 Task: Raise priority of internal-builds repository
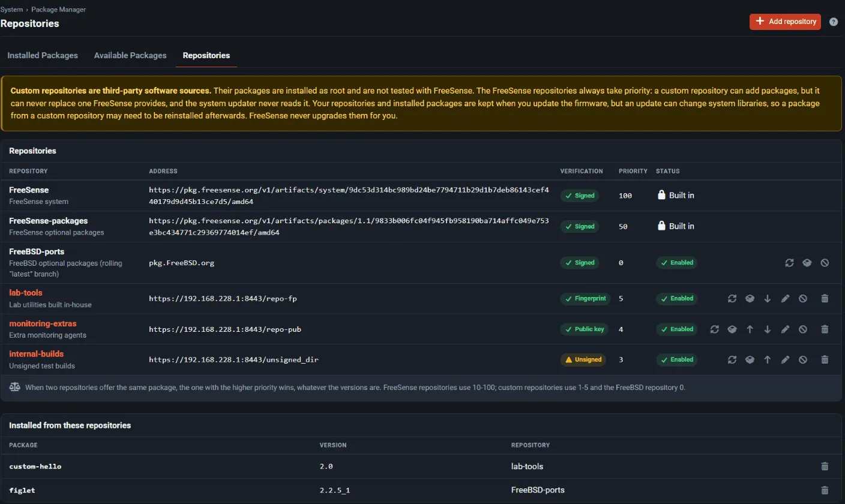(767, 359)
